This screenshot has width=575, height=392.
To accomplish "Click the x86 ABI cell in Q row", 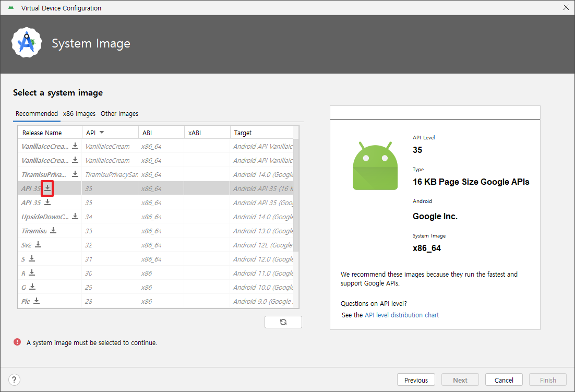I will click(x=161, y=287).
